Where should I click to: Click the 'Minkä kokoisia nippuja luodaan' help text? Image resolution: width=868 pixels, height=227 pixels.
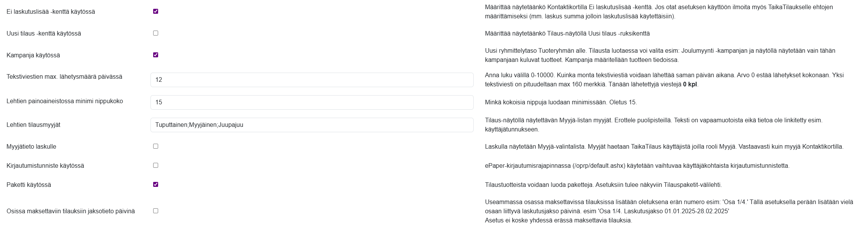[561, 102]
